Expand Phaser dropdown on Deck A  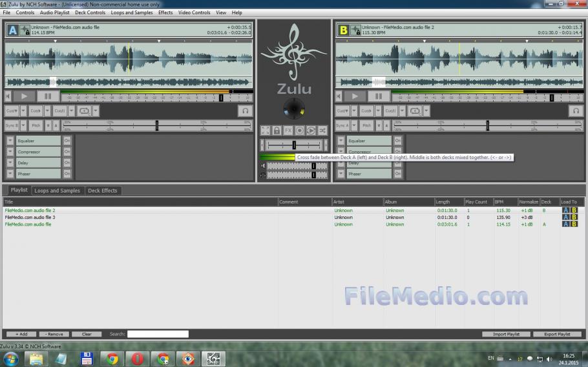tap(10, 174)
